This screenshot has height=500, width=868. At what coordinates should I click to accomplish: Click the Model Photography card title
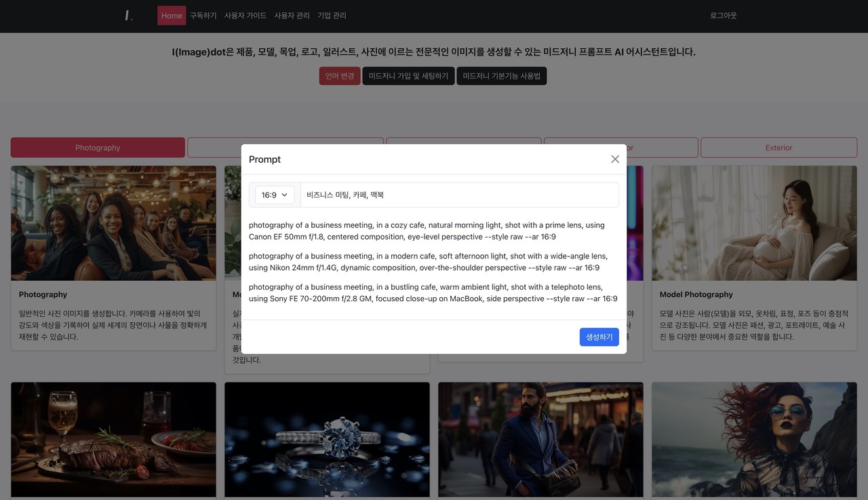click(x=696, y=294)
